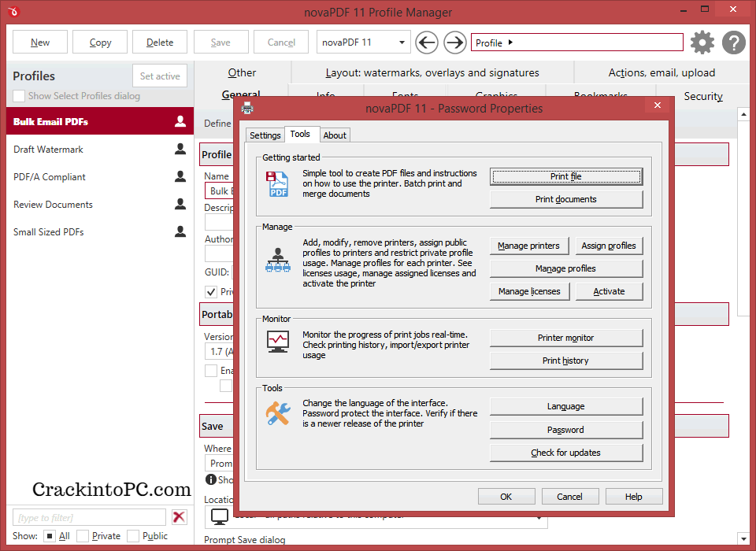Click the Copy profile button
Image resolution: width=756 pixels, height=551 pixels.
(x=100, y=42)
